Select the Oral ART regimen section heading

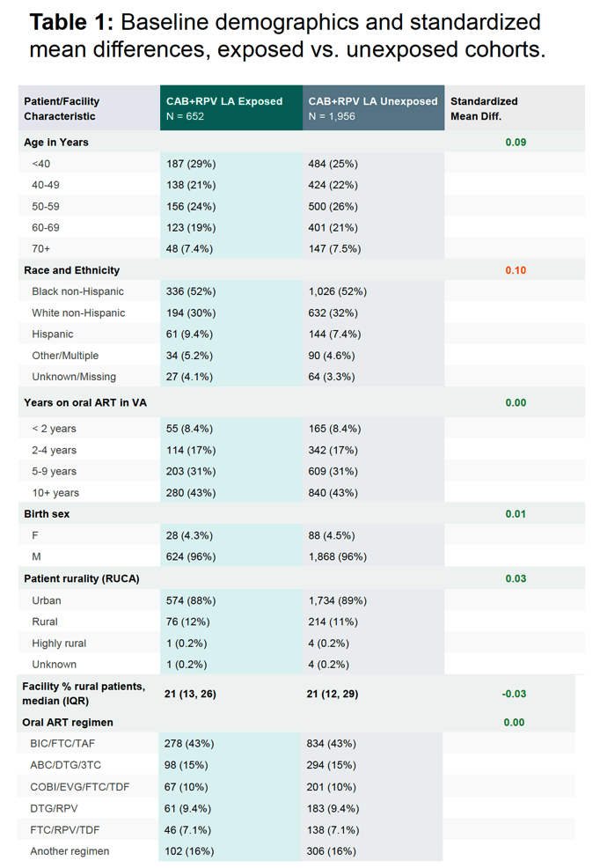[68, 723]
